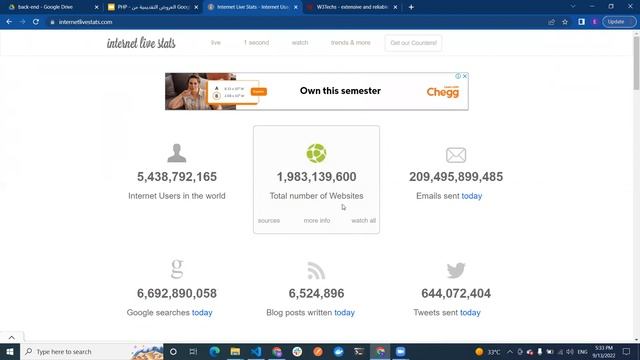640x360 pixels.
Task: Click the Emails envelope icon
Action: coord(456,155)
